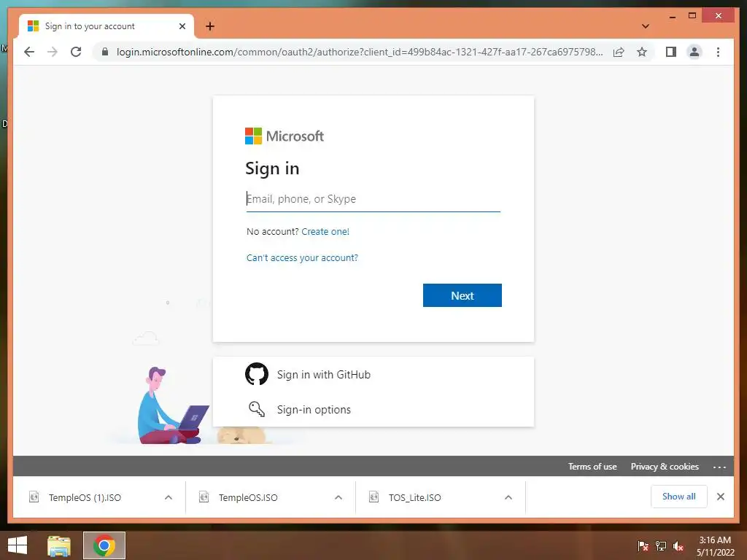Screen dimensions: 747x560
Task: Click the muted volume tray icon
Action: tap(678, 545)
